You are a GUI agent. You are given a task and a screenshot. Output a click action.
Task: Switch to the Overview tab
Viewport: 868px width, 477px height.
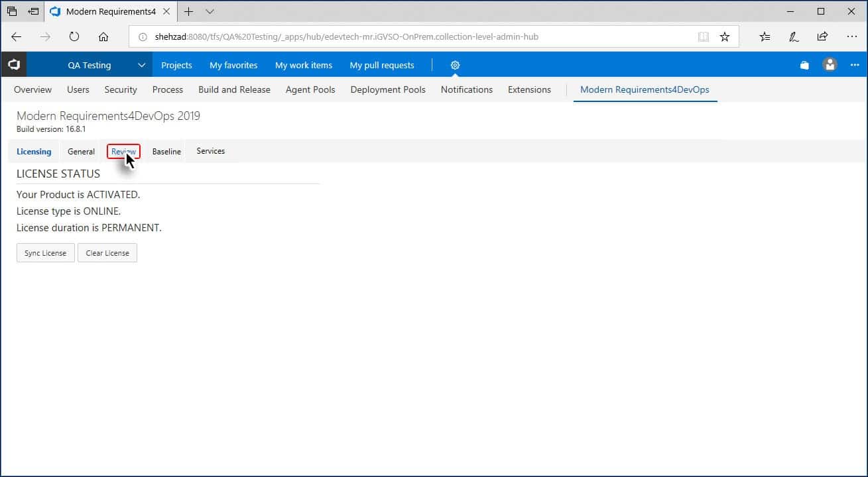[x=32, y=89]
